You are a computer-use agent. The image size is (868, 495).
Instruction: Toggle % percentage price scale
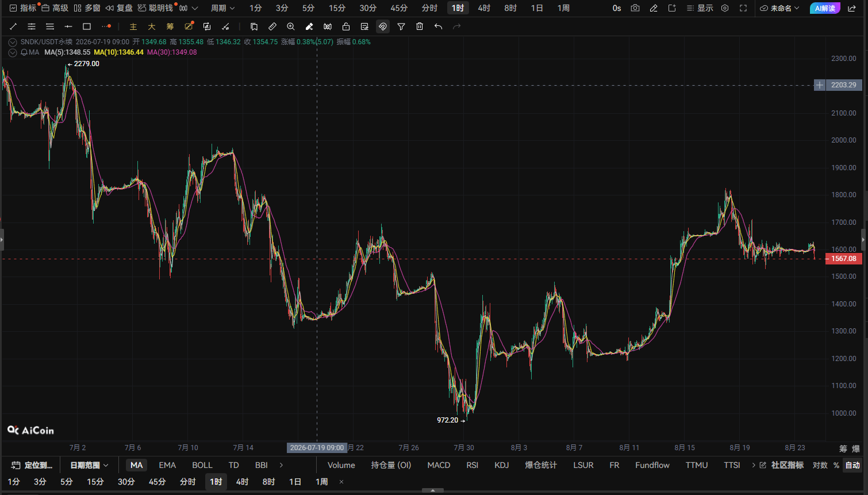(836, 465)
